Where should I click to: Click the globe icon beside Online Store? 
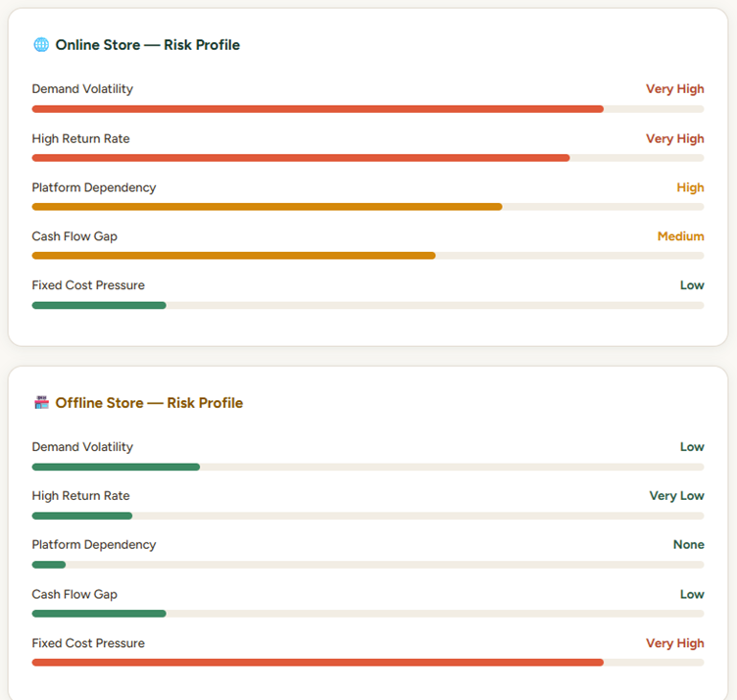[x=40, y=45]
